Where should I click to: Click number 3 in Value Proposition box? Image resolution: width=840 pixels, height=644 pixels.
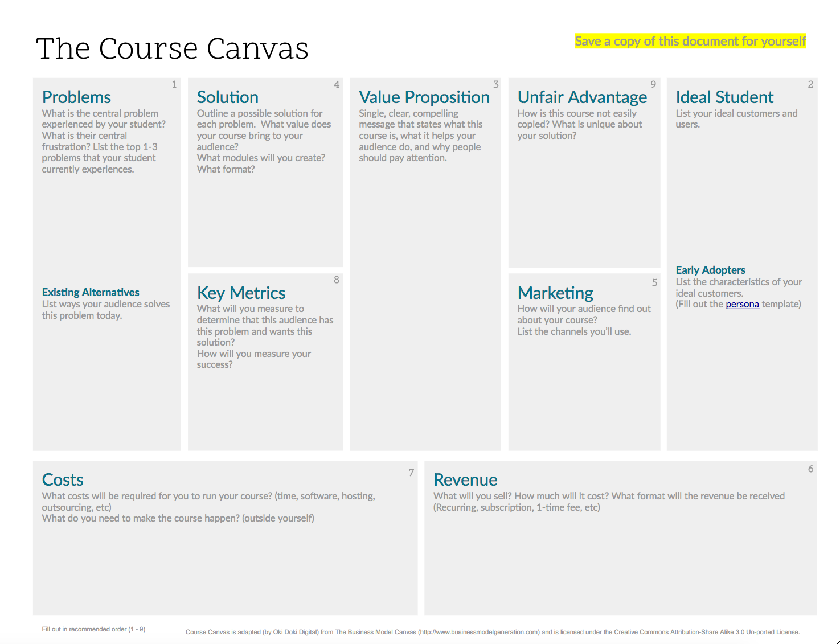(x=495, y=84)
